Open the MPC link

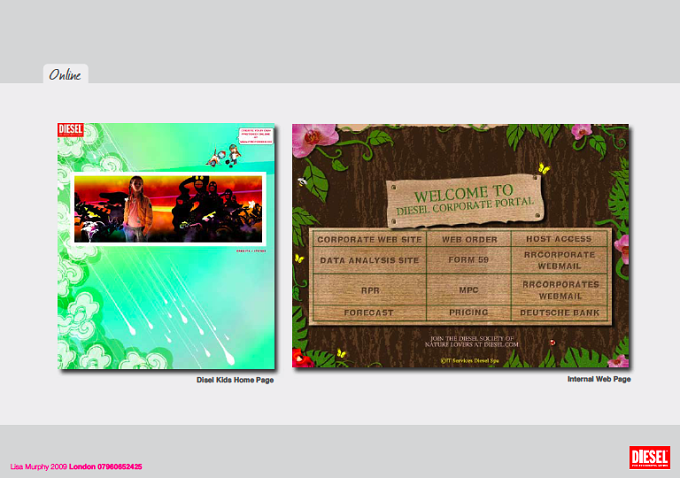(469, 290)
